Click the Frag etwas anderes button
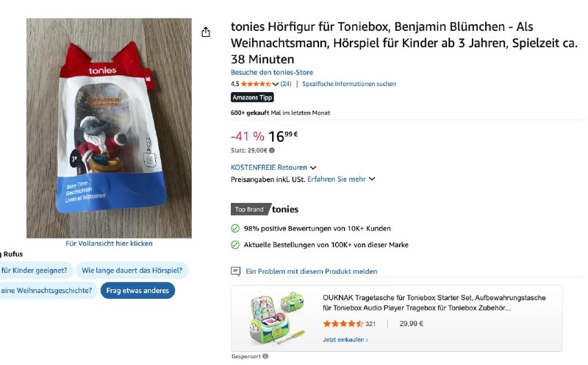588x365 pixels. point(137,290)
